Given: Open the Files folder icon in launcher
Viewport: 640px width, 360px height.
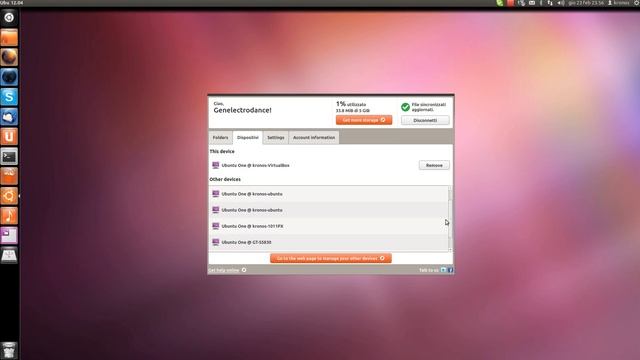Looking at the screenshot, I should pos(9,38).
